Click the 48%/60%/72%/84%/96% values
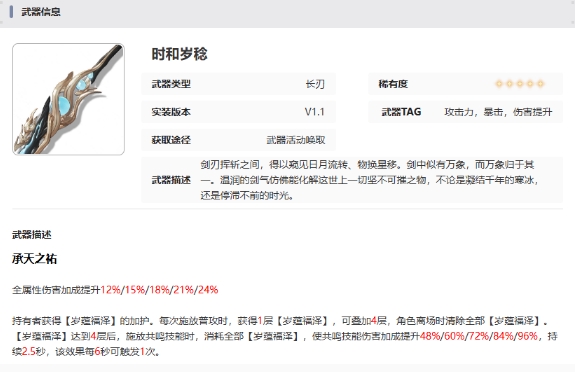Screen dimensions: 575x372 [x=479, y=336]
